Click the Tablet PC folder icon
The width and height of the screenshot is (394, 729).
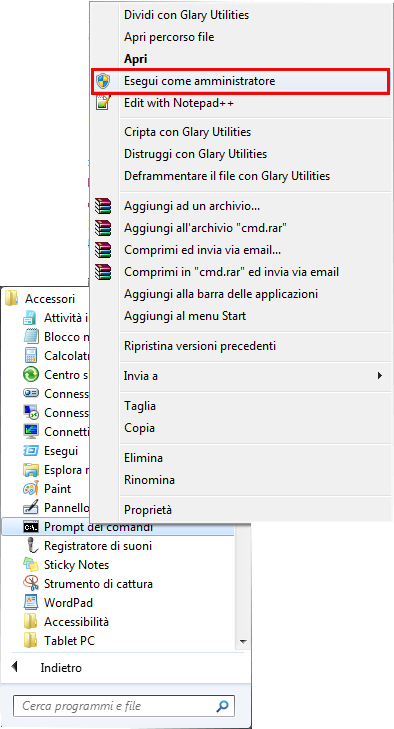[31, 641]
